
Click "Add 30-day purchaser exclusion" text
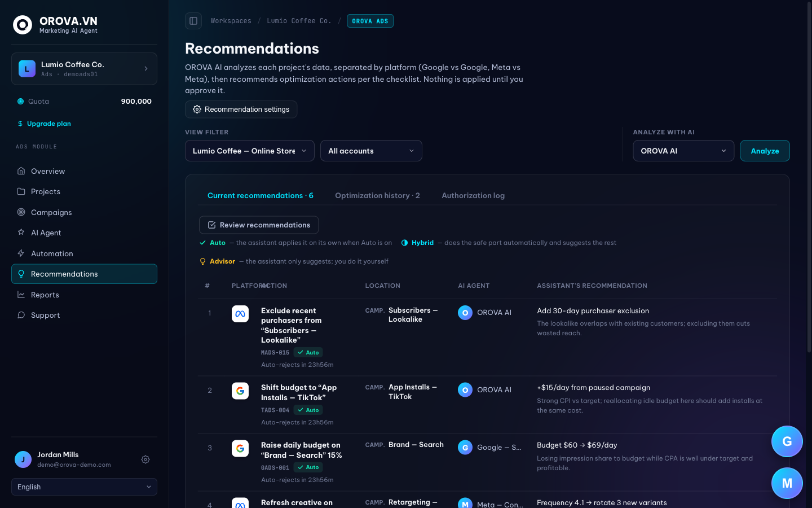tap(593, 311)
